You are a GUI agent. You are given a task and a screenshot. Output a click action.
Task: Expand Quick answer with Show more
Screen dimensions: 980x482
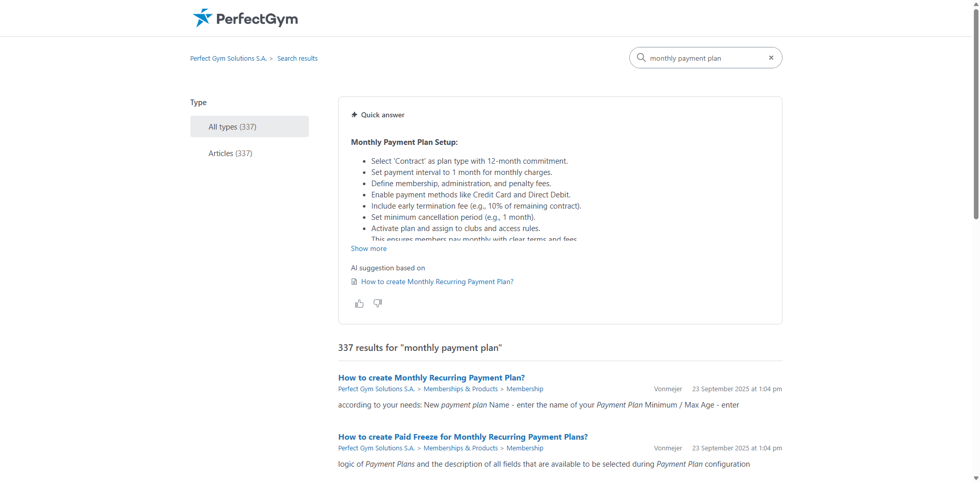tap(369, 248)
